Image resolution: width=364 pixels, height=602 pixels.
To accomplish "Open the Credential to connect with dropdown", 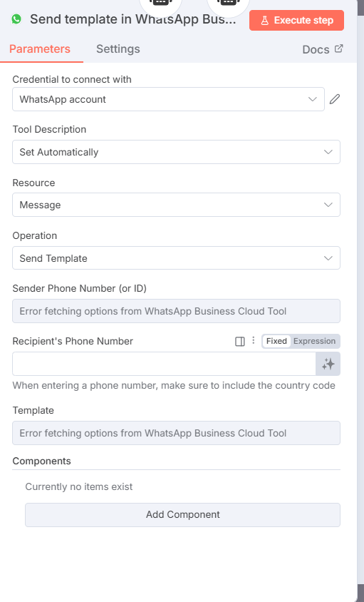I will pyautogui.click(x=168, y=99).
